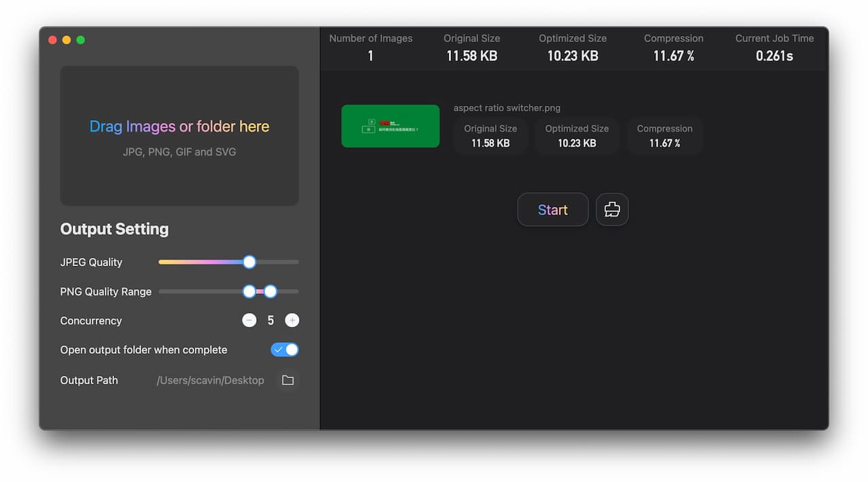Click the JPEG Quality slider handle
The image size is (868, 482).
pyautogui.click(x=249, y=262)
